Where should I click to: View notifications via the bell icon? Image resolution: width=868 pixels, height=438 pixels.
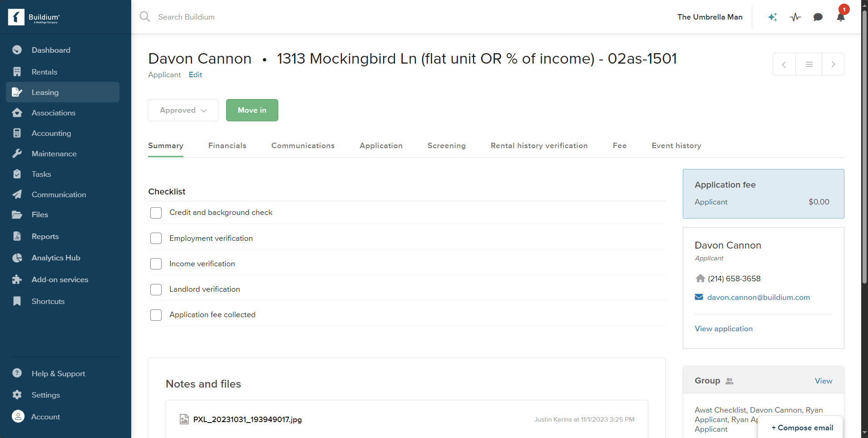[x=840, y=17]
